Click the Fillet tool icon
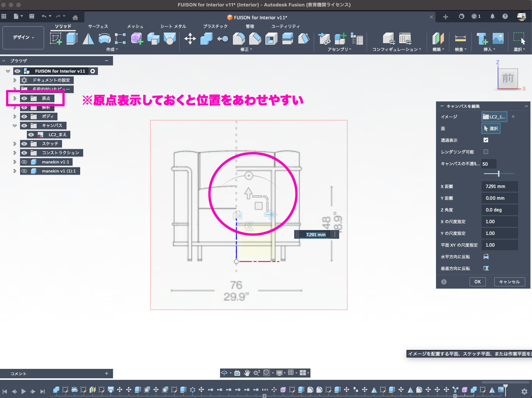 pos(239,39)
